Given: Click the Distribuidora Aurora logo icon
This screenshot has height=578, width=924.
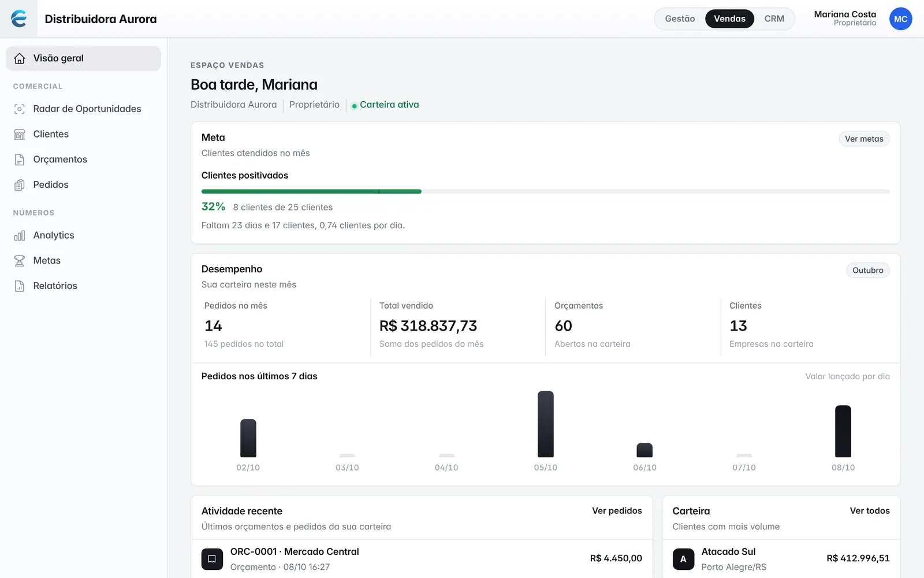Looking at the screenshot, I should (19, 18).
